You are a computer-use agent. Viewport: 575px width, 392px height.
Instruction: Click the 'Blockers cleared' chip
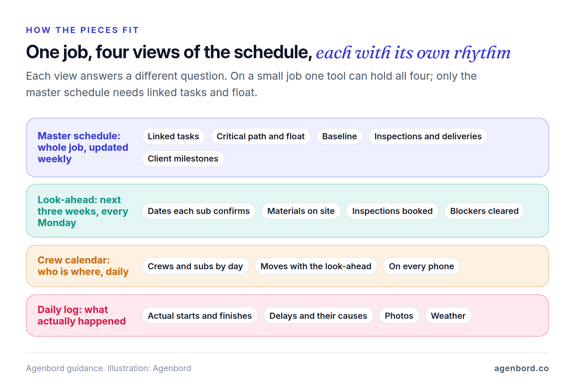484,211
